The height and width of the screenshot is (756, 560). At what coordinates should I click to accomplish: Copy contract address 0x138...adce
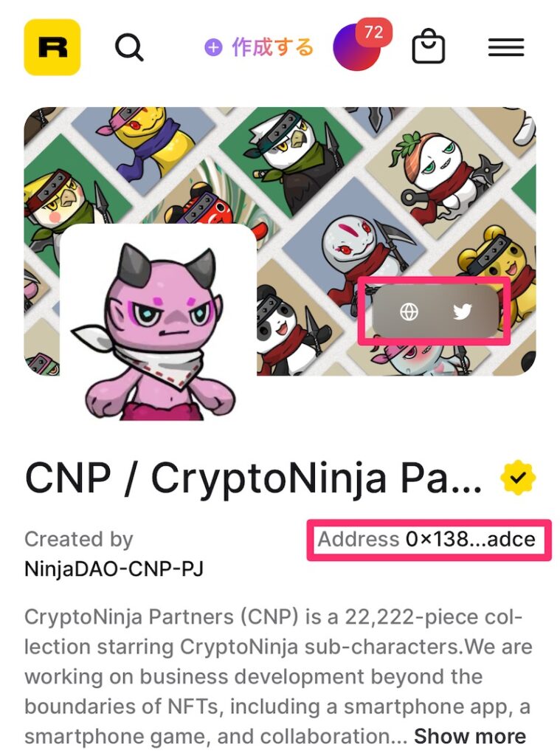tap(471, 539)
